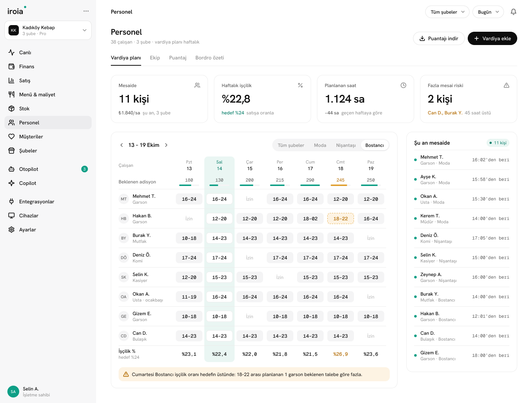Switch to the Ekip tab

[x=155, y=58]
